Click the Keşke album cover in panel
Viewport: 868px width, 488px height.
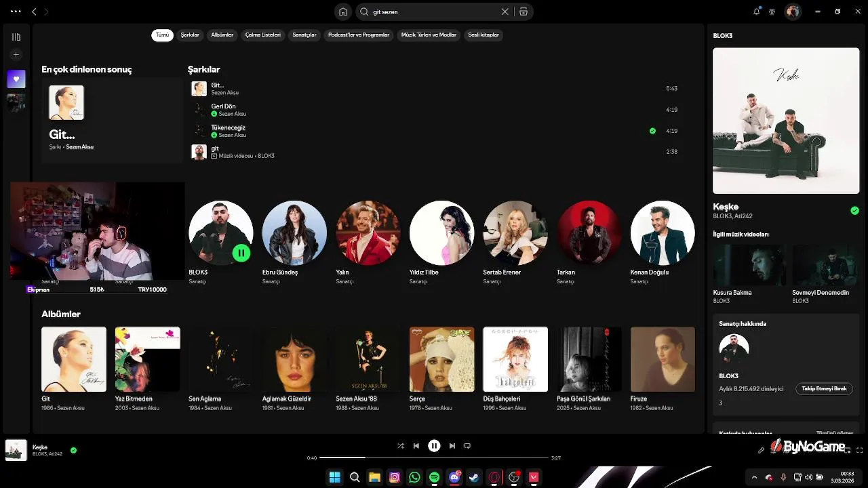(786, 121)
